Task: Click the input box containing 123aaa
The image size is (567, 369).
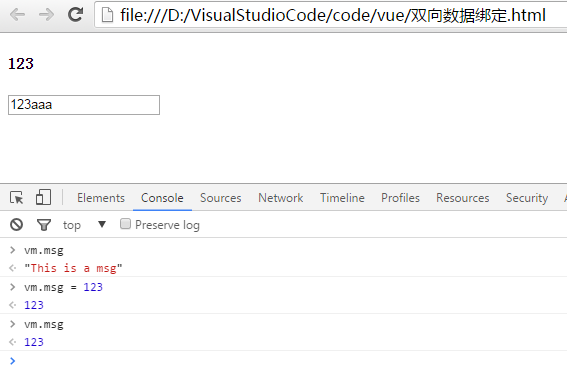Action: [x=84, y=105]
